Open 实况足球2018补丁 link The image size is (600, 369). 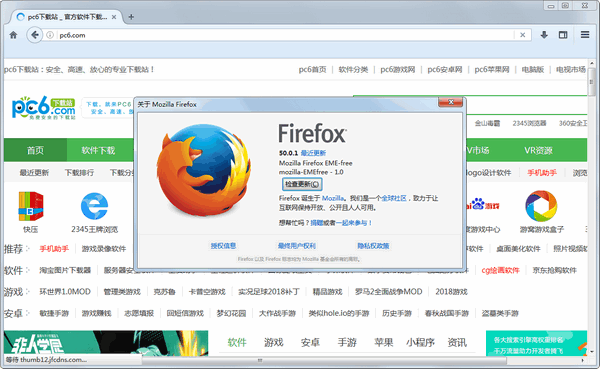(269, 292)
